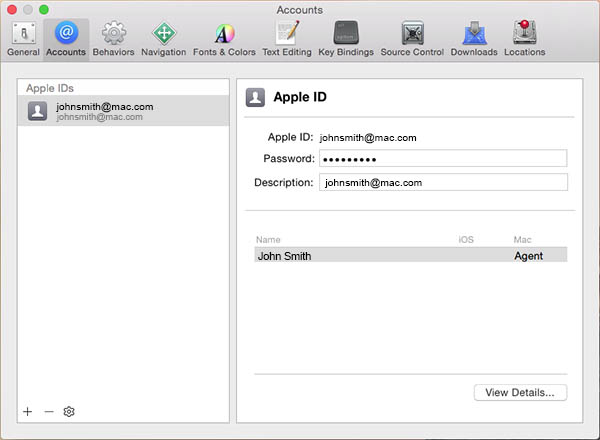Select the John Smith team row

tap(411, 256)
